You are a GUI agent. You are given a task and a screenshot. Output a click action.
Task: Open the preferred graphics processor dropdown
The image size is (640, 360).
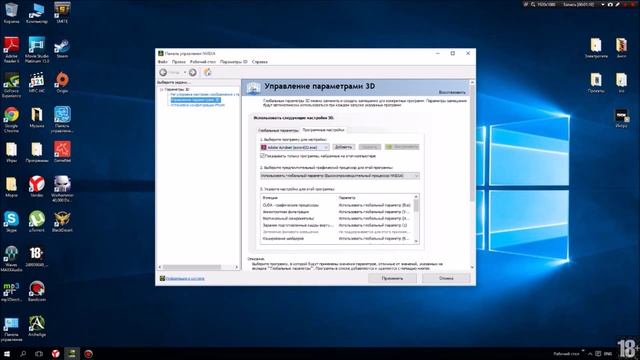pyautogui.click(x=340, y=176)
